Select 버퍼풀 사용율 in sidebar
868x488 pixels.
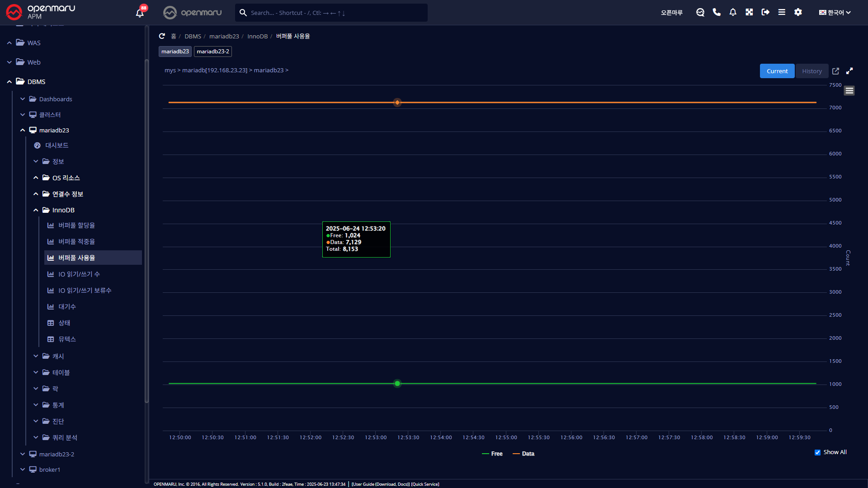[x=93, y=258]
